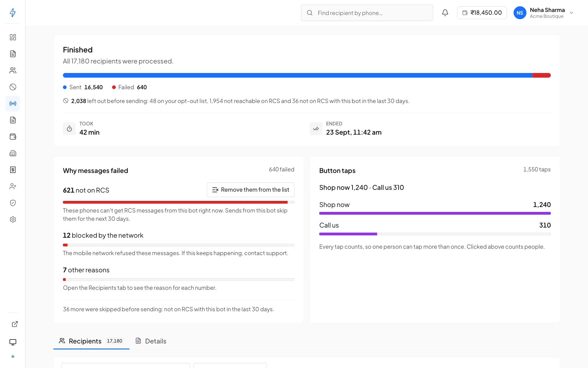The width and height of the screenshot is (588, 368).
Task: Expand the Neha Sharma account chevron
Action: tap(571, 13)
